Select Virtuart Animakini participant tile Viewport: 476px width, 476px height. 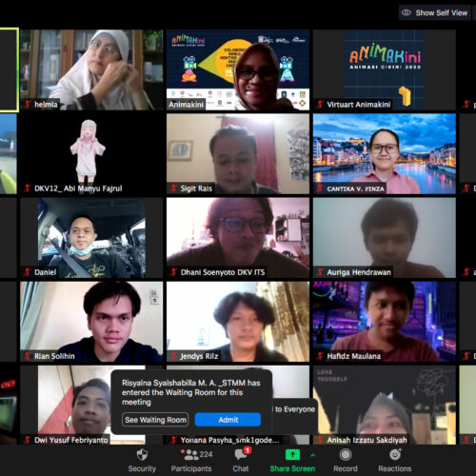click(385, 69)
